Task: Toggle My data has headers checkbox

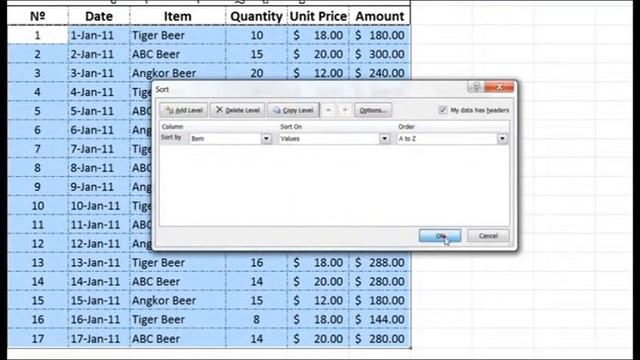Action: [x=443, y=110]
